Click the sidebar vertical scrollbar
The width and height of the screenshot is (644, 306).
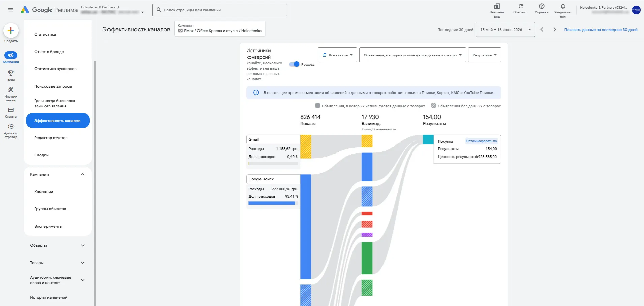pyautogui.click(x=95, y=183)
